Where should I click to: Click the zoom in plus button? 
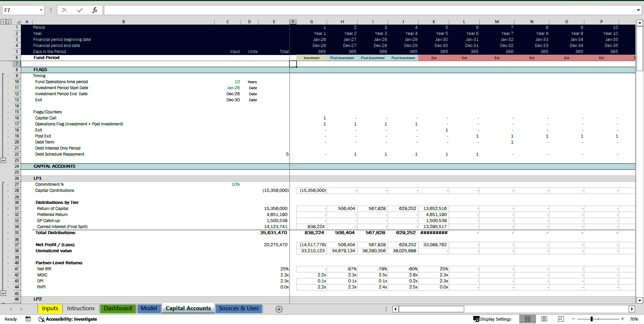(x=623, y=319)
